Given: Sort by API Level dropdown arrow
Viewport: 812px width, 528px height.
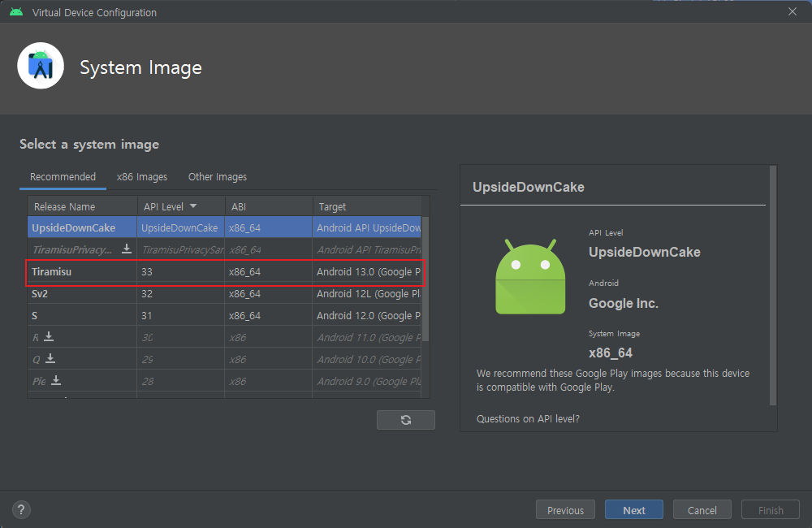Looking at the screenshot, I should click(193, 206).
